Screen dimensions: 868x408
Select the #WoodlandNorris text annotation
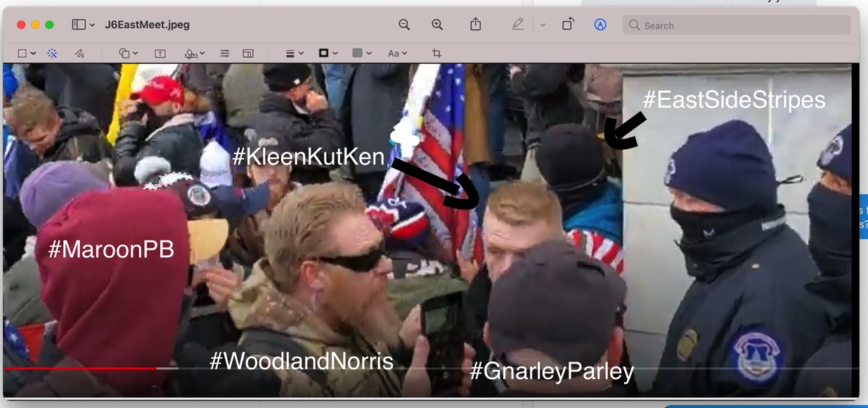[302, 361]
